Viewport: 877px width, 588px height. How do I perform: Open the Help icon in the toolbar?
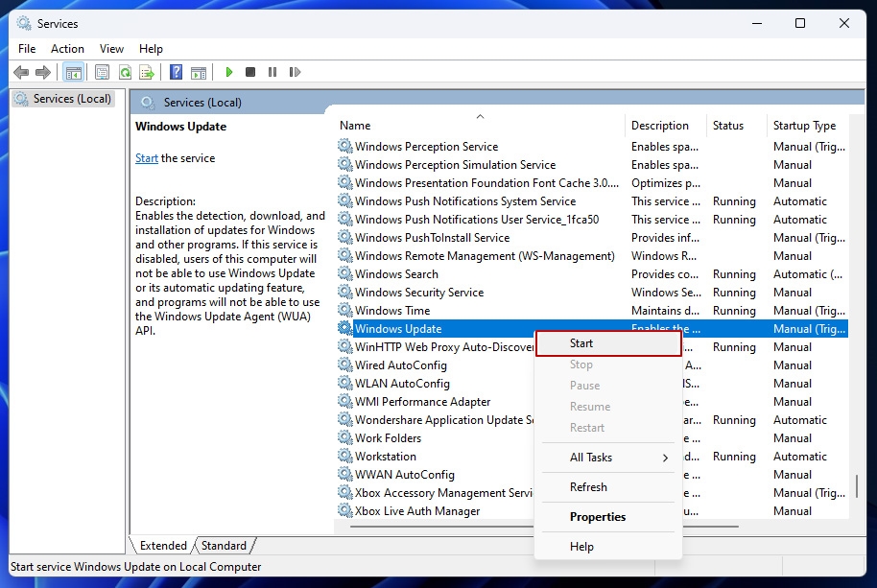(175, 71)
